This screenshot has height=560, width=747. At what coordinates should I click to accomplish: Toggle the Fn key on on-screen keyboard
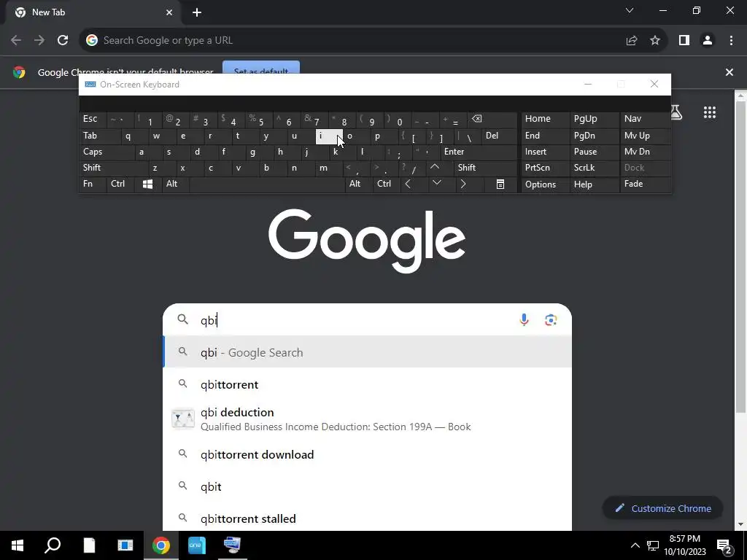(x=93, y=184)
